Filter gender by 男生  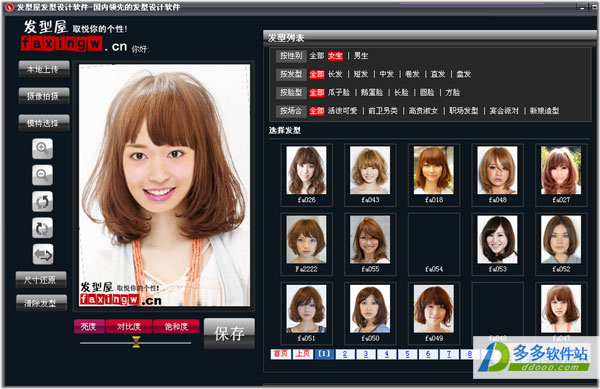tap(361, 56)
